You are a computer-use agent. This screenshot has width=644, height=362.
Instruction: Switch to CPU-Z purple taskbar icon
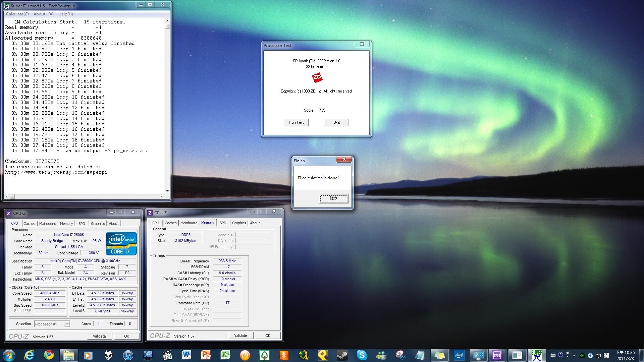pos(497,355)
